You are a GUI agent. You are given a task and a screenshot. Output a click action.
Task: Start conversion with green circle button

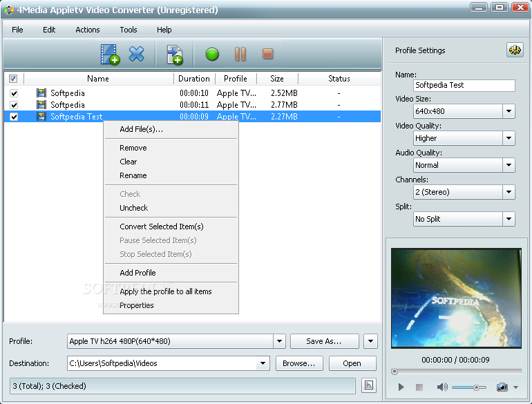pos(212,54)
